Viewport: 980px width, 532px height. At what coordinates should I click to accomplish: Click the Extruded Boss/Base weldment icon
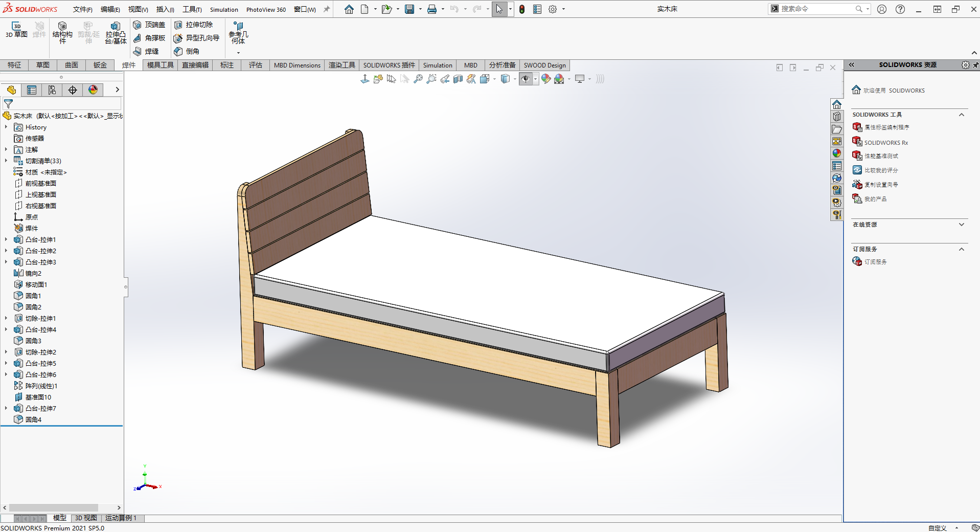[116, 33]
